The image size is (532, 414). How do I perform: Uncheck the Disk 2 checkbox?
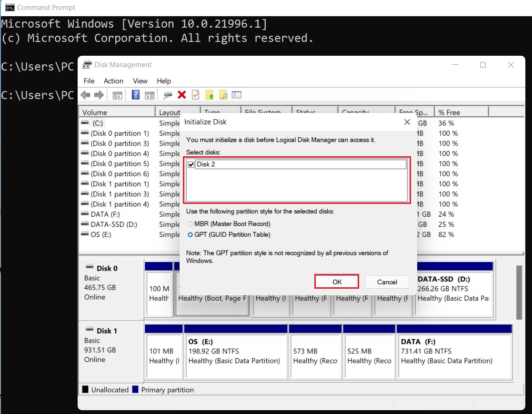pyautogui.click(x=191, y=164)
